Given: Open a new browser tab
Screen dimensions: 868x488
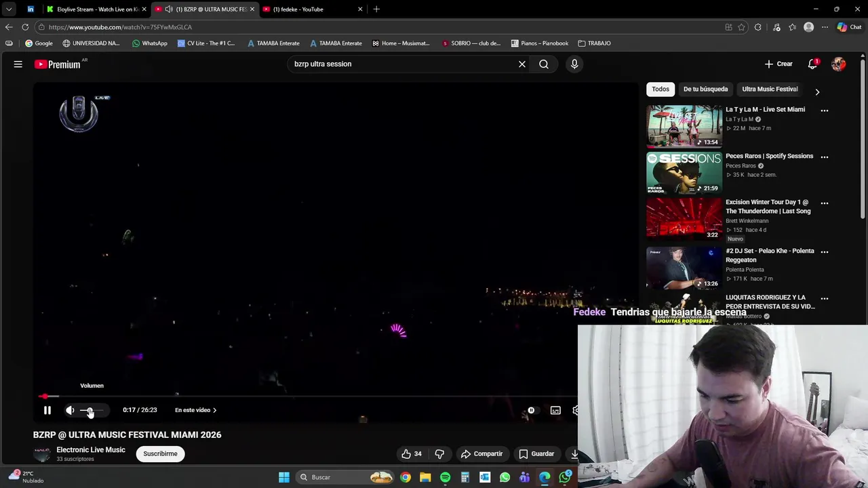Looking at the screenshot, I should (376, 9).
